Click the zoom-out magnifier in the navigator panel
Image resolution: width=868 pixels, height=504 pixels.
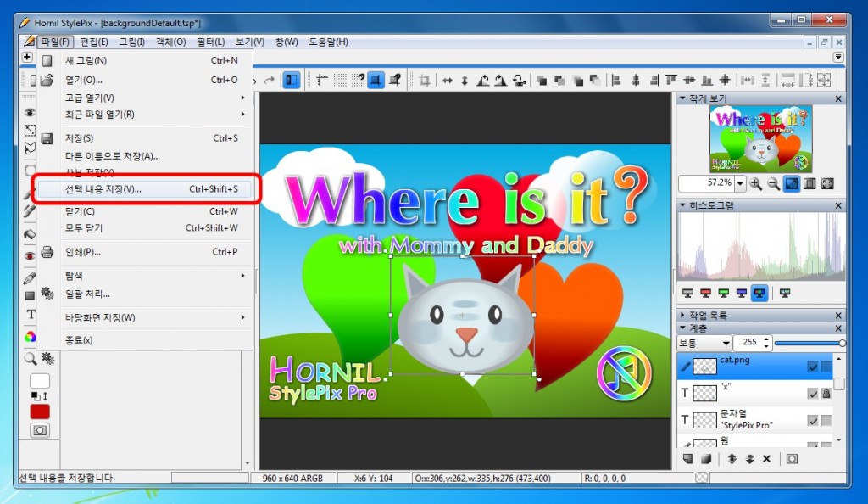point(773,184)
